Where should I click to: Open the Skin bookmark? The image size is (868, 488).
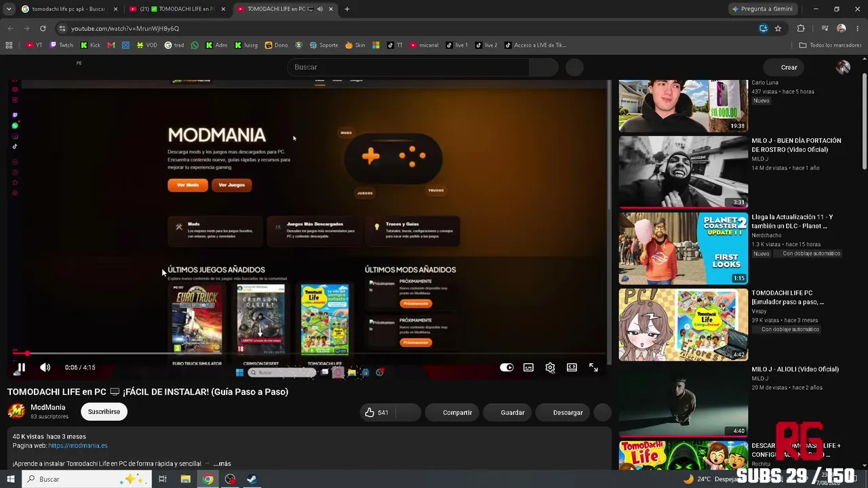[x=355, y=45]
